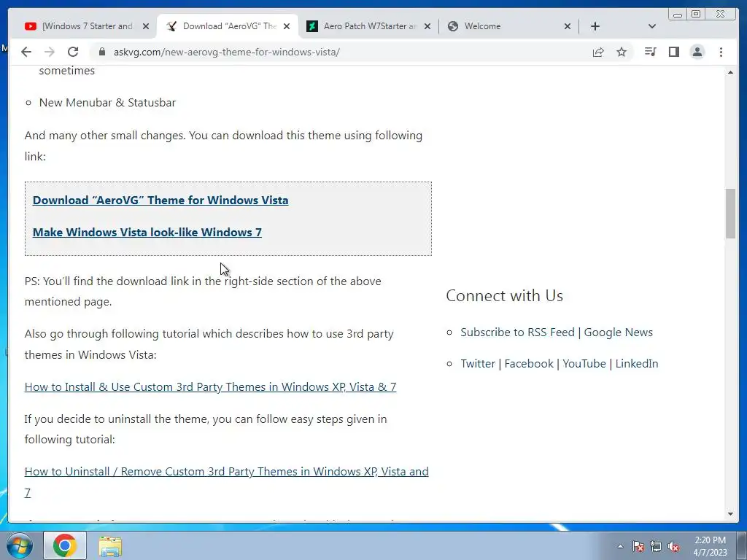The height and width of the screenshot is (560, 747).
Task: Click the page scrollbar thumb
Action: 730,214
